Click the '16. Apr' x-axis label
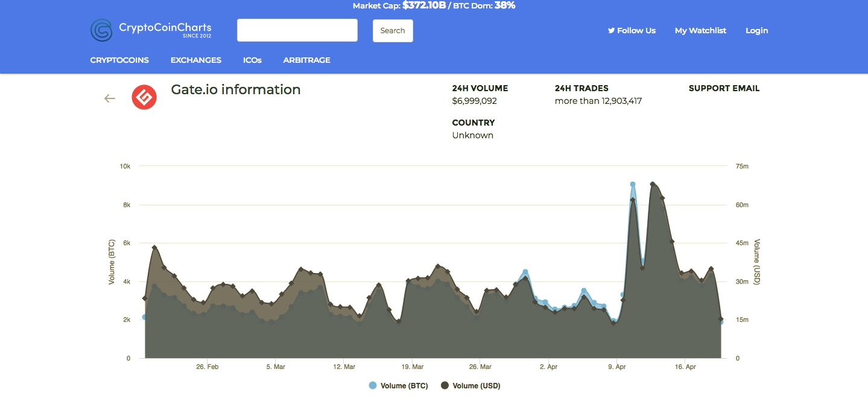Image resolution: width=868 pixels, height=398 pixels. (686, 367)
